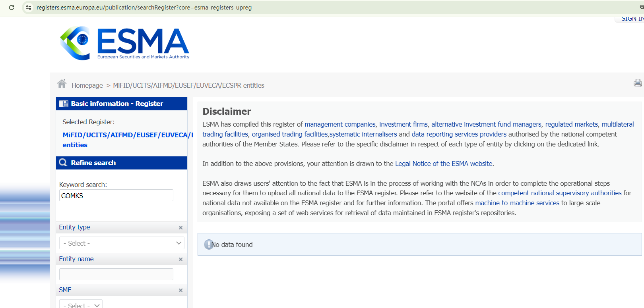
Task: Click the Basic information register panel icon
Action: pos(64,104)
